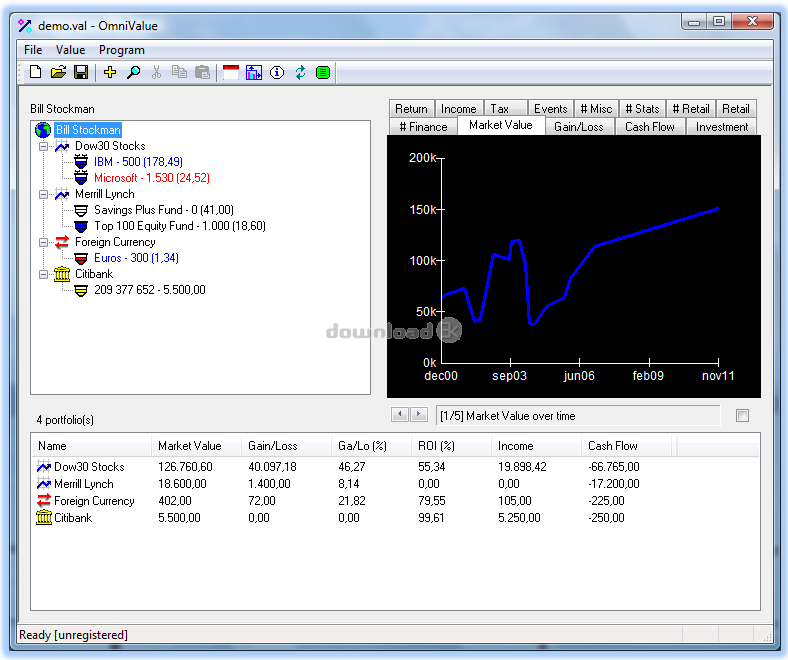788x660 pixels.
Task: Switch to the Gain/Loss tab
Action: [579, 127]
